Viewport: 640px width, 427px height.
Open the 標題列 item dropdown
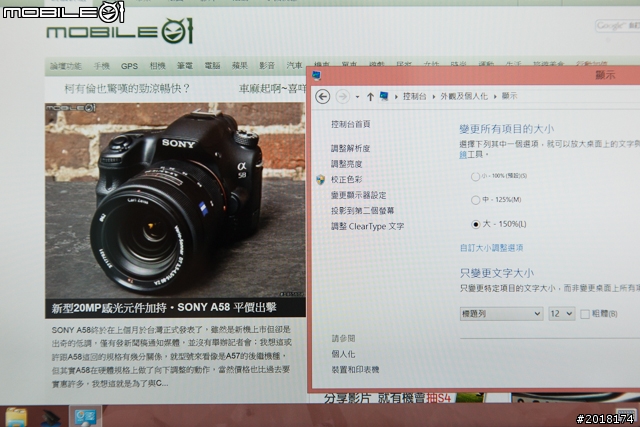click(x=501, y=314)
